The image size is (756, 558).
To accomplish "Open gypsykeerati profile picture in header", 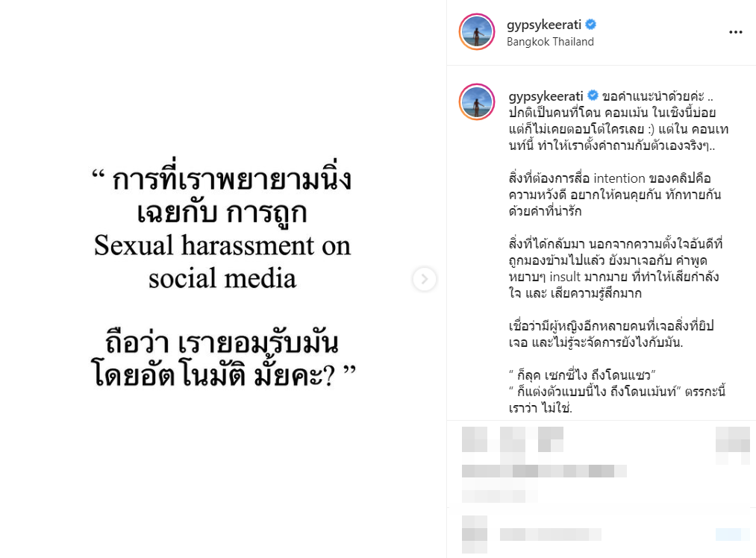I will pyautogui.click(x=477, y=32).
